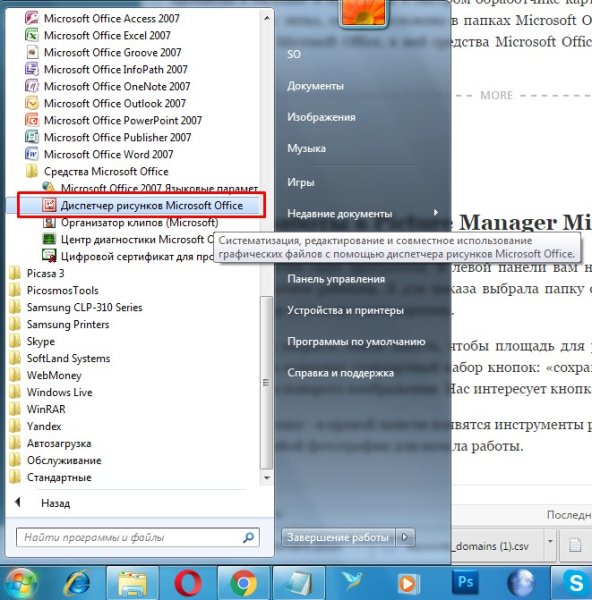Screen dimensions: 592x600
Task: Open Microsoft Office Publisher 2007 icon
Action: pyautogui.click(x=32, y=137)
